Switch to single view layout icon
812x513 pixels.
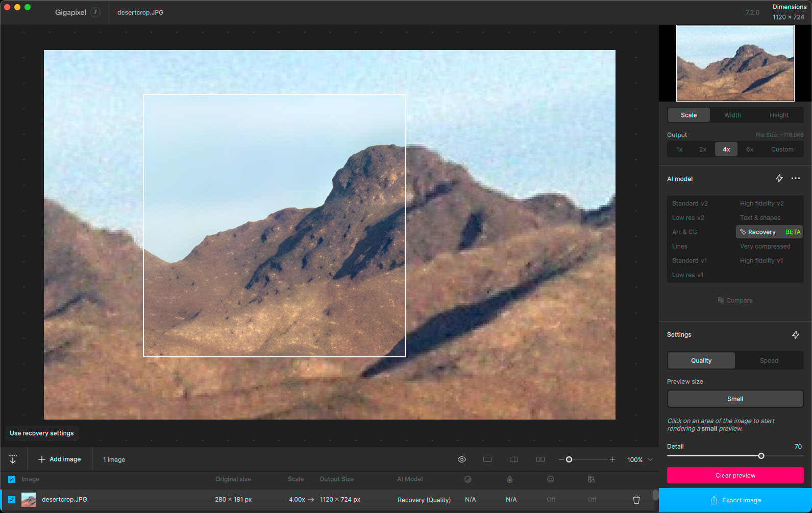[487, 459]
